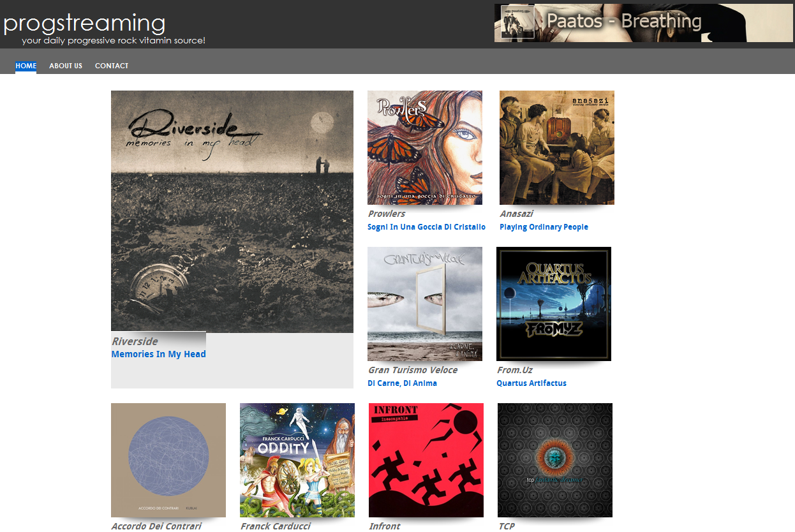Open the Contact page

[x=112, y=66]
